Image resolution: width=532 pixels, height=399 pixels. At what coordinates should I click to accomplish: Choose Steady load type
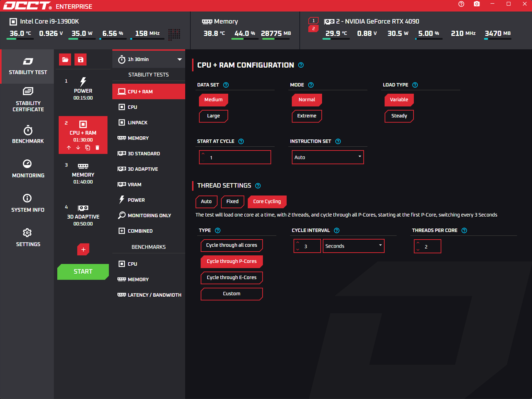[x=399, y=116]
